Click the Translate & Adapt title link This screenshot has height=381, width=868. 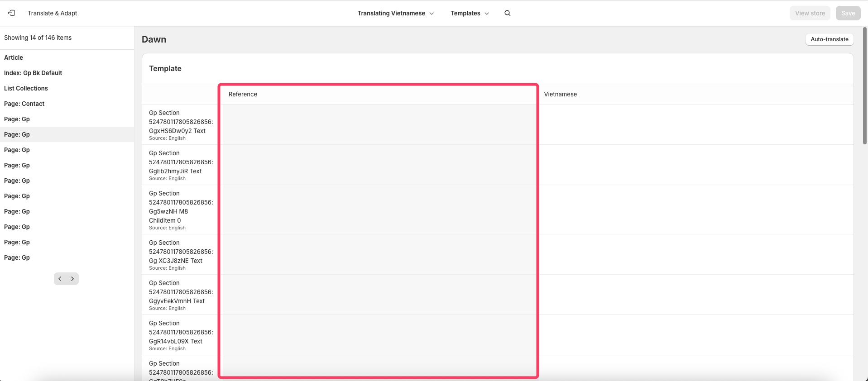52,13
